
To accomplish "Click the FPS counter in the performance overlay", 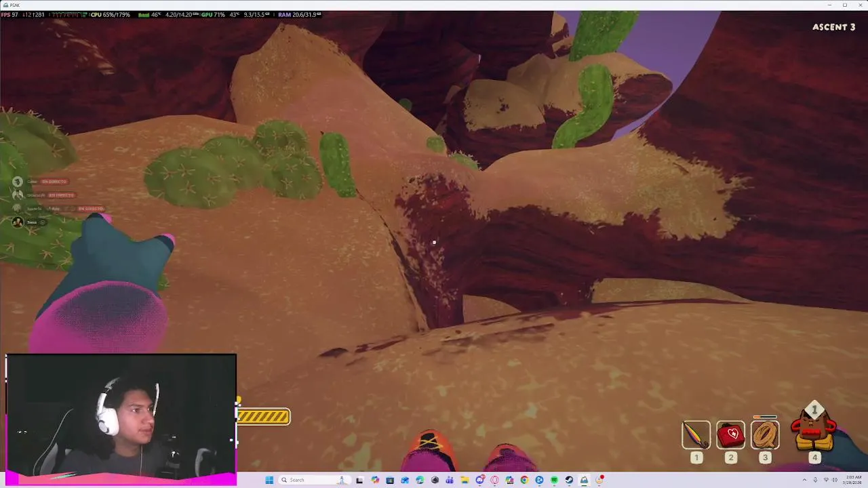I will pyautogui.click(x=10, y=14).
